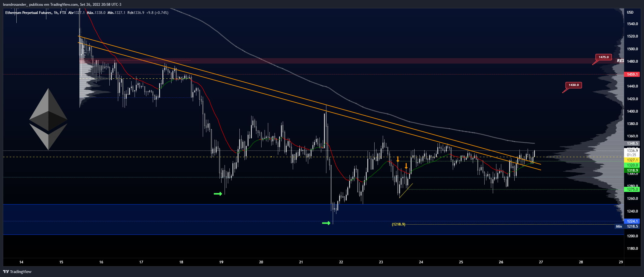The image size is (644, 277).
Task: Click the current price 1336.9 tag
Action: pyautogui.click(x=632, y=150)
